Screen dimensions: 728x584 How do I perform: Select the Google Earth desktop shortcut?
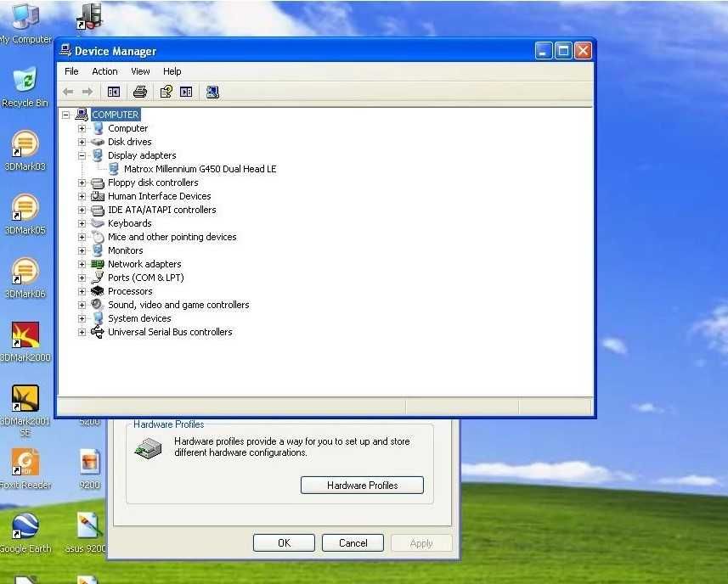point(25,533)
